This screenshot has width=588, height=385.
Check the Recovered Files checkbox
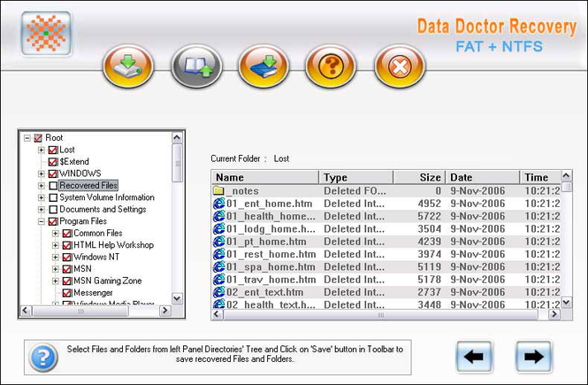pyautogui.click(x=53, y=186)
